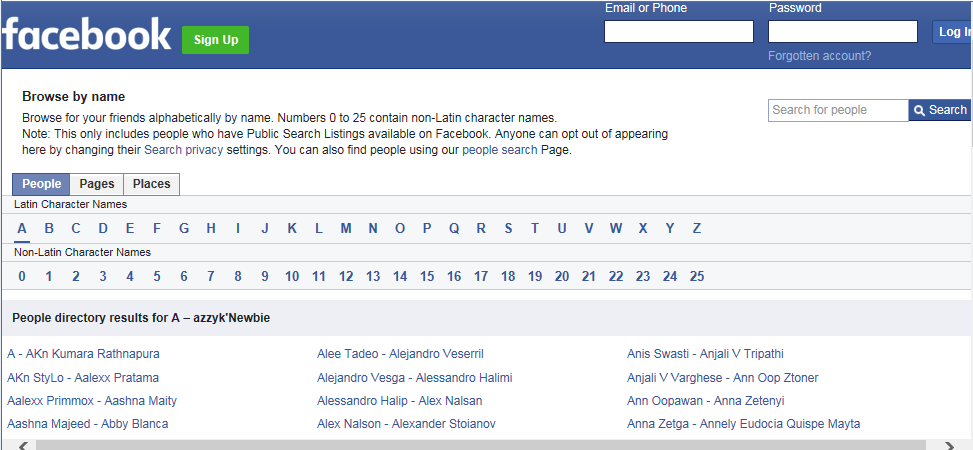Switch to the Pages tab

coord(97,184)
